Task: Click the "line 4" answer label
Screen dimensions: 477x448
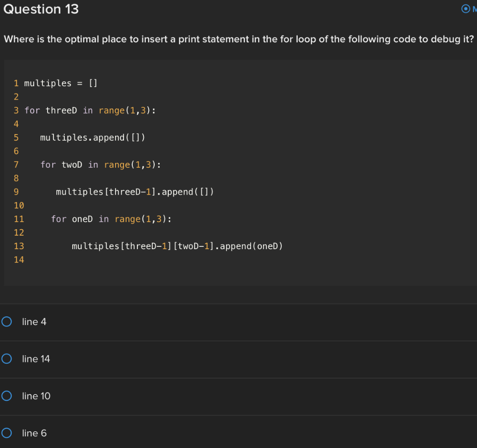Action: [34, 322]
